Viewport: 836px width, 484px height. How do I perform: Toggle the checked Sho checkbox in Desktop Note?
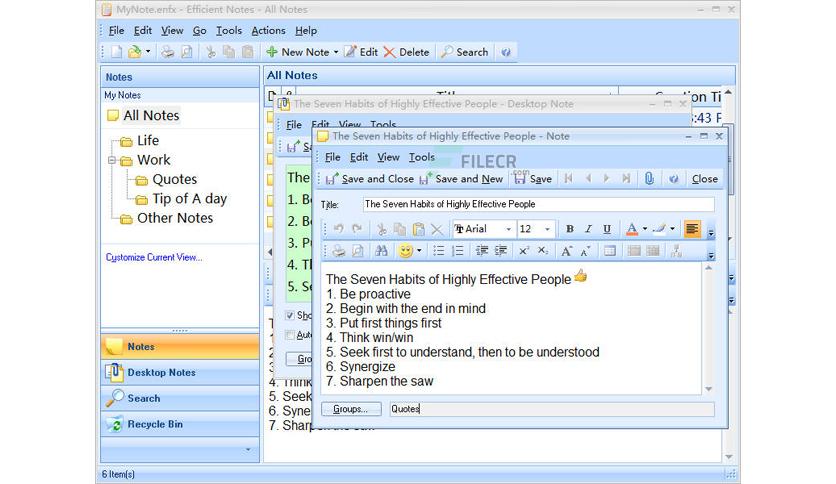coord(290,315)
